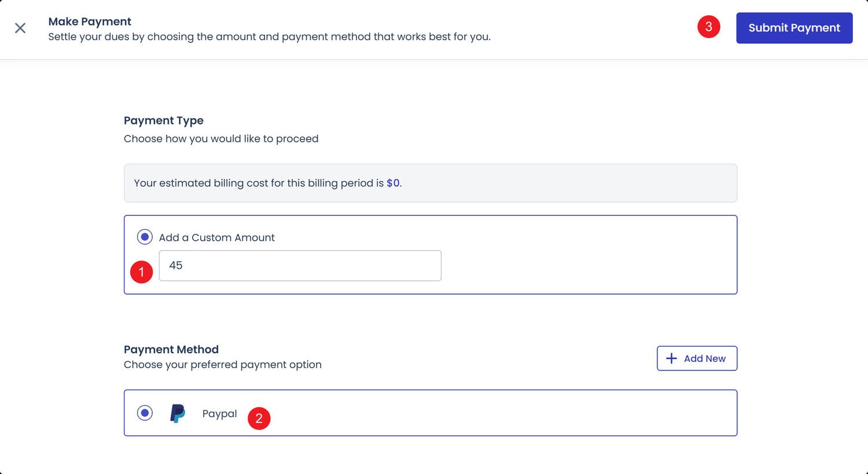Click the red step 1 badge
The image size is (868, 474).
tap(141, 271)
